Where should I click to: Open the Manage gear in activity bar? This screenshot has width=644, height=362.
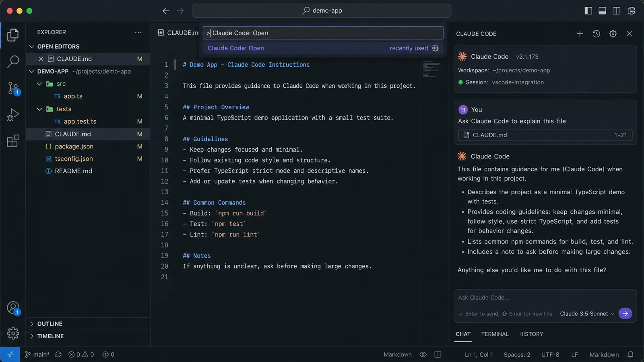coord(13,333)
